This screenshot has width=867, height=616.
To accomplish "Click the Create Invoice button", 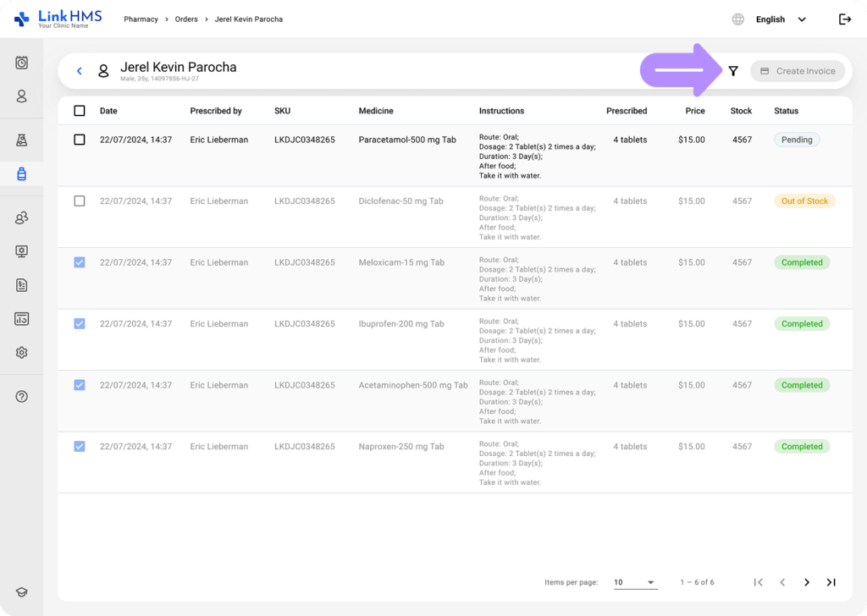I will pos(798,71).
